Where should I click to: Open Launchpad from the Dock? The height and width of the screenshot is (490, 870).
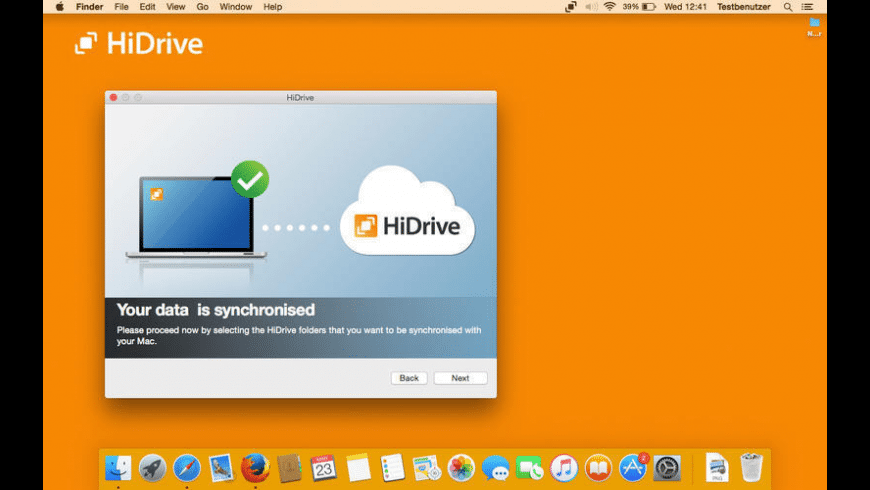(x=152, y=467)
